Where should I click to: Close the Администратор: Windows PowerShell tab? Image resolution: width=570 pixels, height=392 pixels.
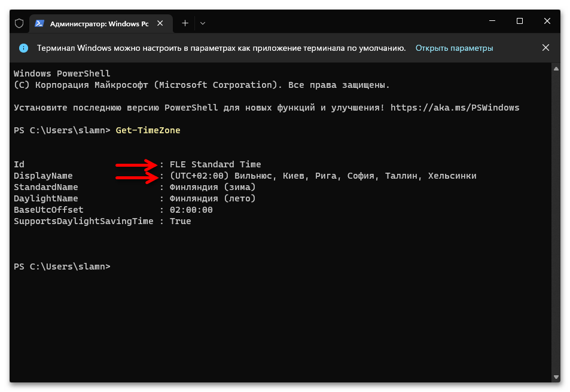click(160, 23)
